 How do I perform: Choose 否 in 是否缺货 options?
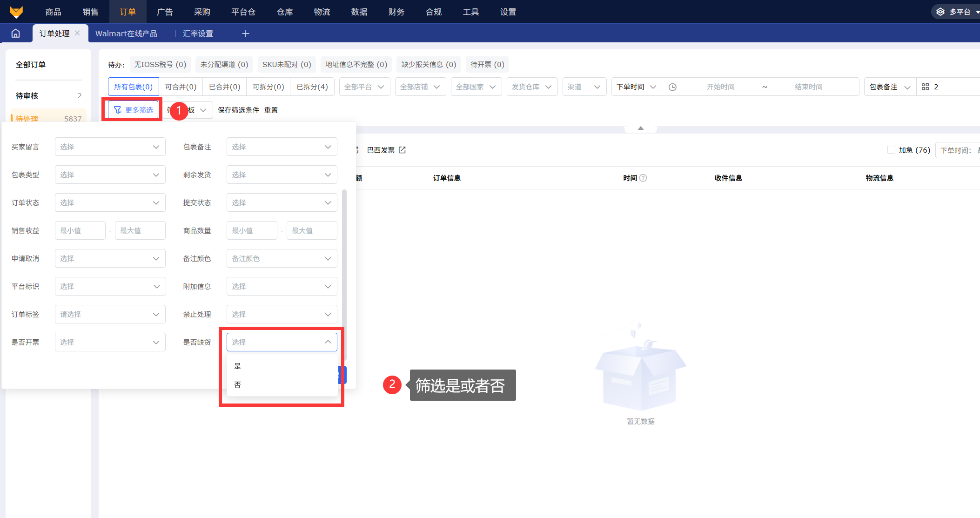coord(282,384)
